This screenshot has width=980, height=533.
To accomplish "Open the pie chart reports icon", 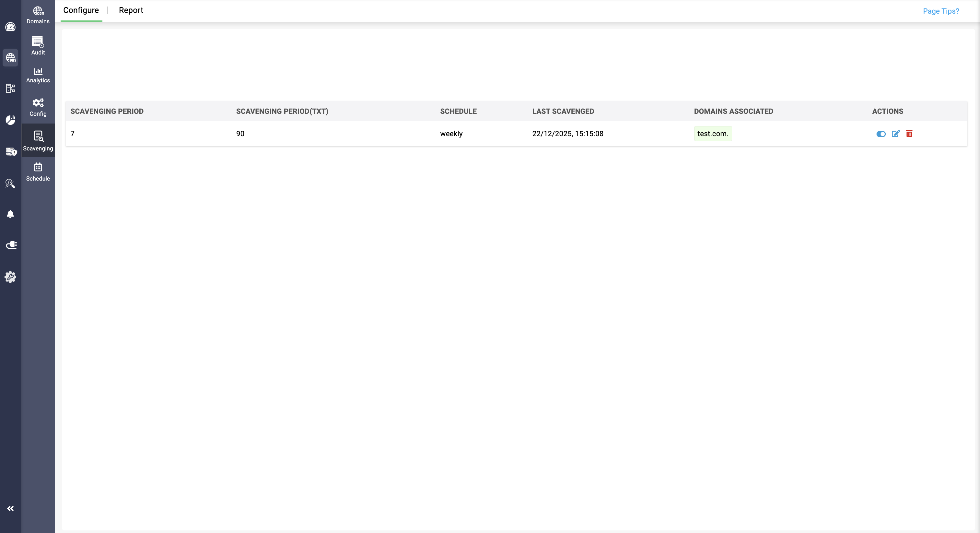I will (x=10, y=120).
